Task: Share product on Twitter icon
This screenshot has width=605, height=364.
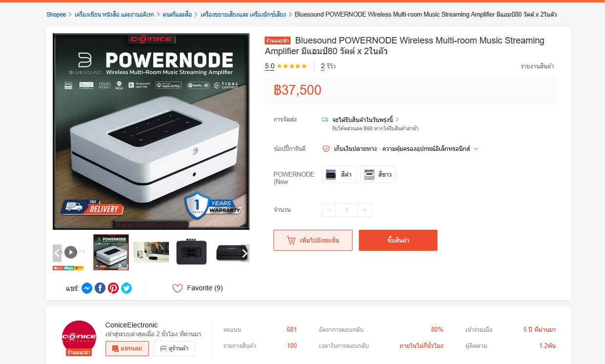Action: (126, 288)
